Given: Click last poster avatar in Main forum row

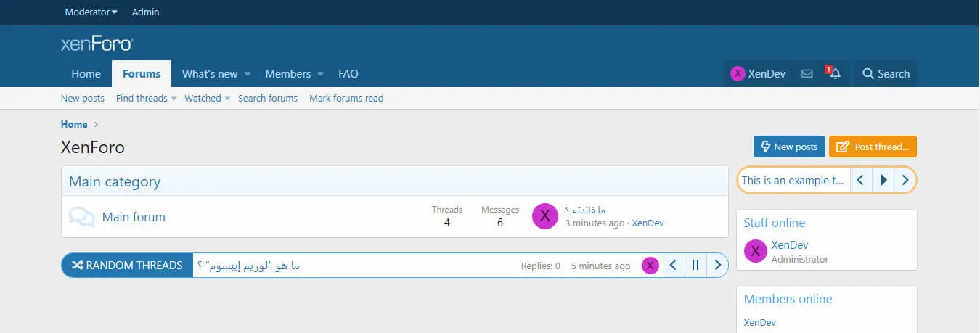Looking at the screenshot, I should 545,216.
